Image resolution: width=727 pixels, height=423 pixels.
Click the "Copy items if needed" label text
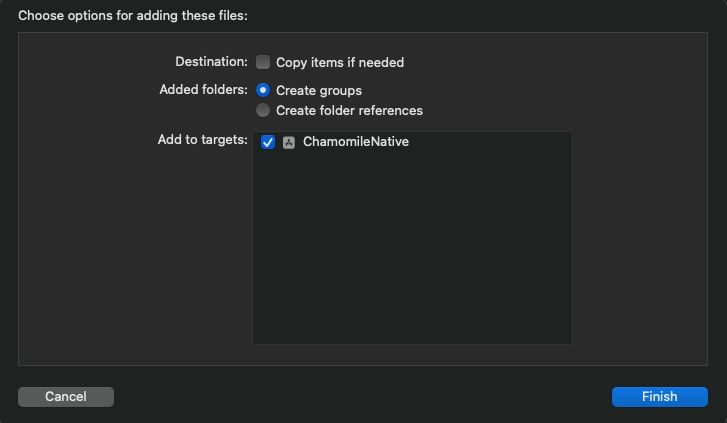pos(339,62)
